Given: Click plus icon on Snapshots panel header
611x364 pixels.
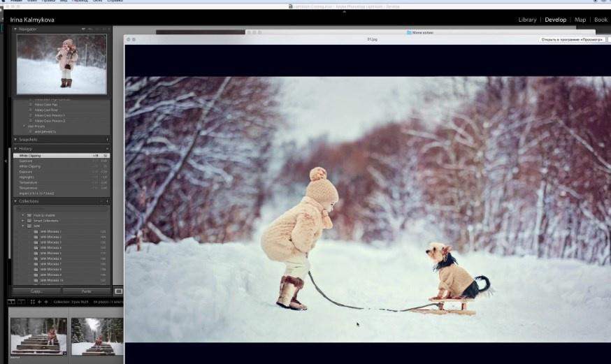Looking at the screenshot, I should tap(106, 139).
